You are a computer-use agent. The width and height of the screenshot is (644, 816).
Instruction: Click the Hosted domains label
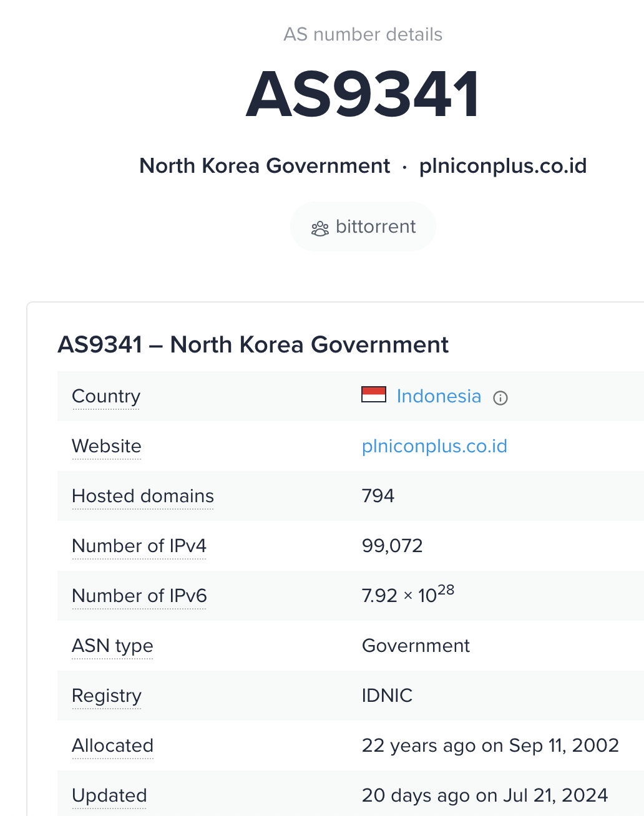coord(143,496)
